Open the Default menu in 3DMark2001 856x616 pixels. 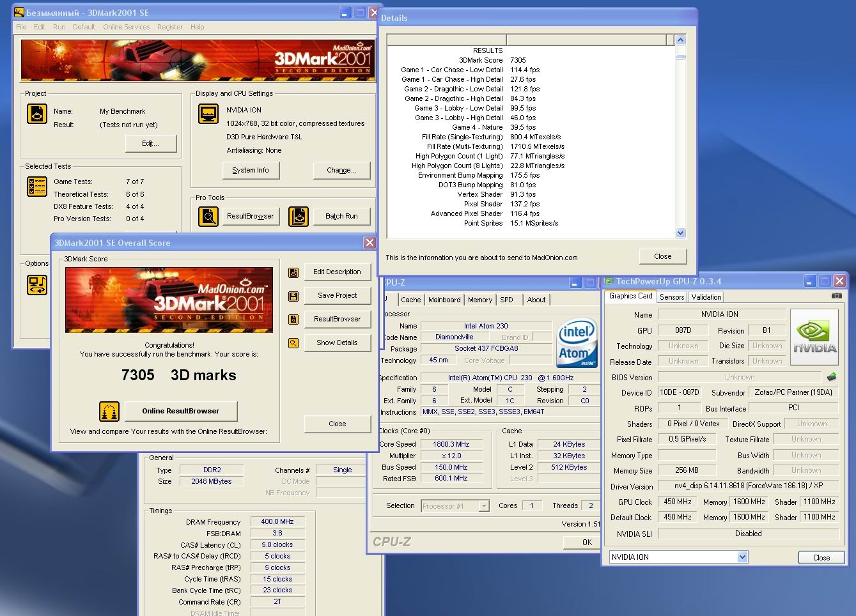[84, 27]
